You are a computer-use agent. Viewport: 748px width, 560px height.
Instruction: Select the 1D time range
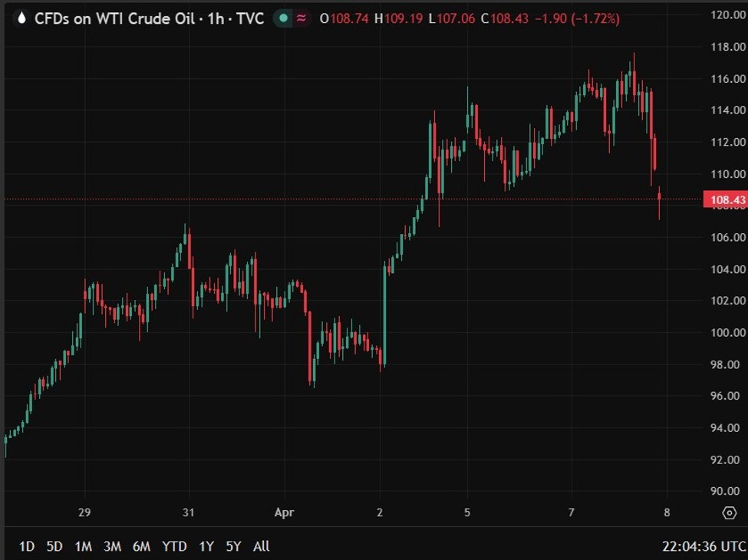[x=27, y=546]
